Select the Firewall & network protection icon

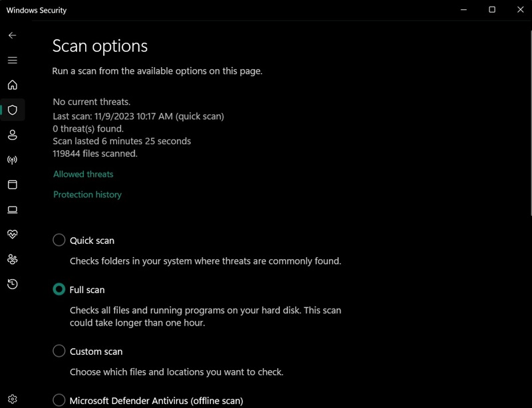(12, 159)
